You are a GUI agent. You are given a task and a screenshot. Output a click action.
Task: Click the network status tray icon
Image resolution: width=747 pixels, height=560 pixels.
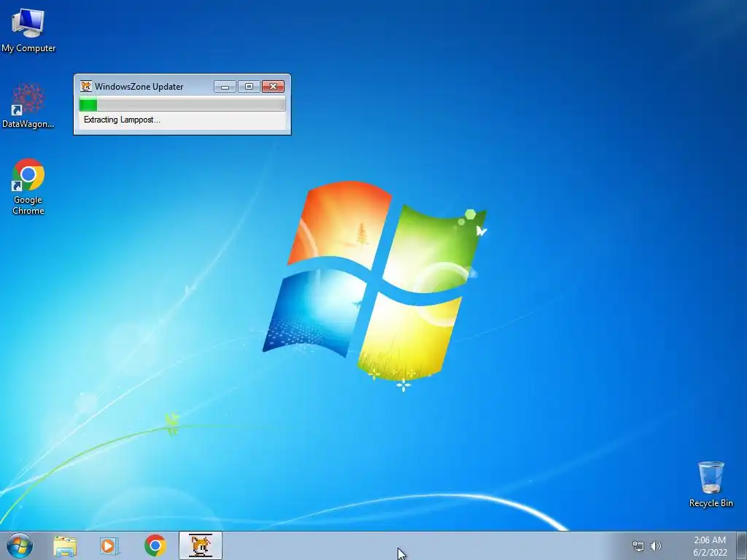(x=638, y=546)
